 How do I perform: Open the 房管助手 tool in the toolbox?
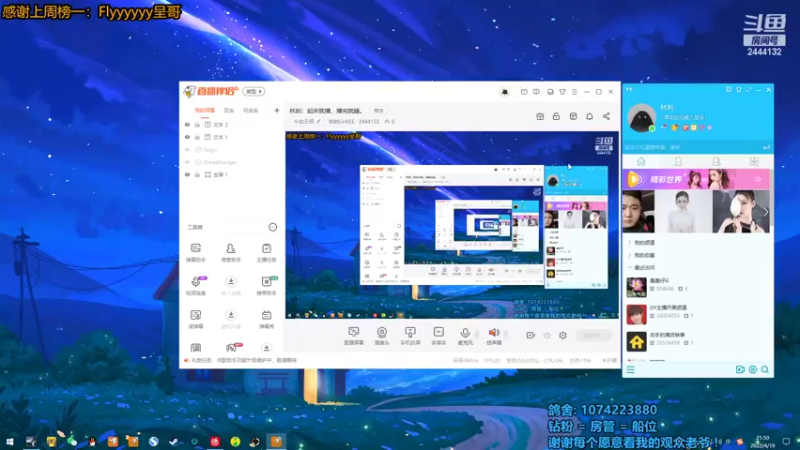[231, 252]
